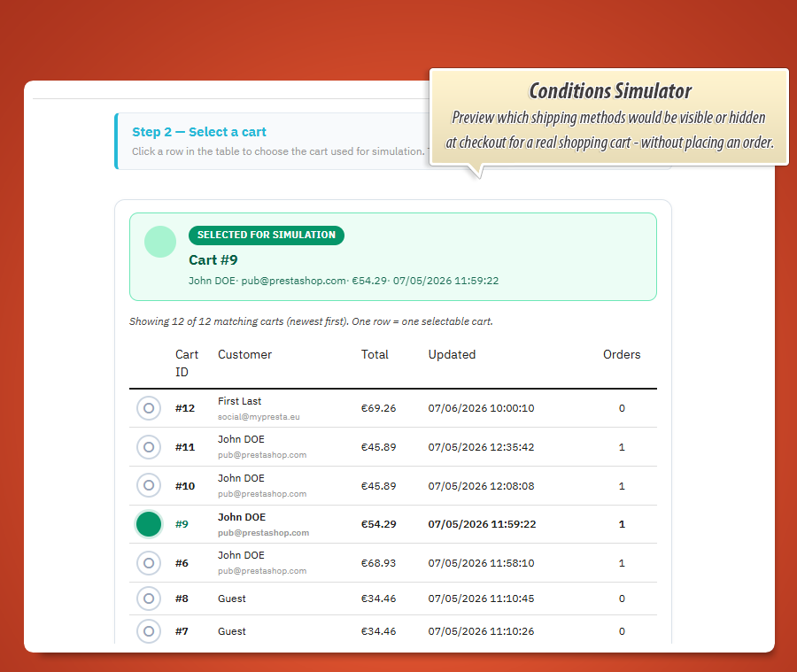Click the First Last customer name
Screen dimensions: 797x672
coord(239,401)
